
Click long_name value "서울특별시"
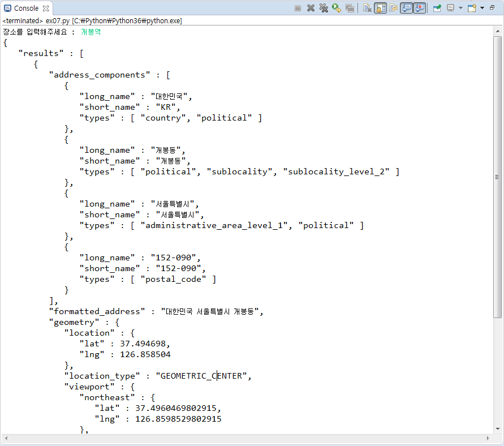pos(173,204)
